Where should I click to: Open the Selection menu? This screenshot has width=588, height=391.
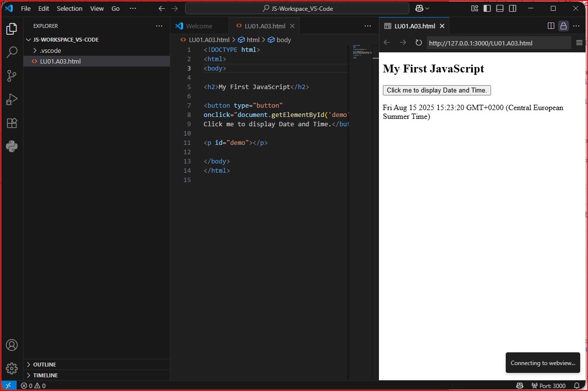70,8
